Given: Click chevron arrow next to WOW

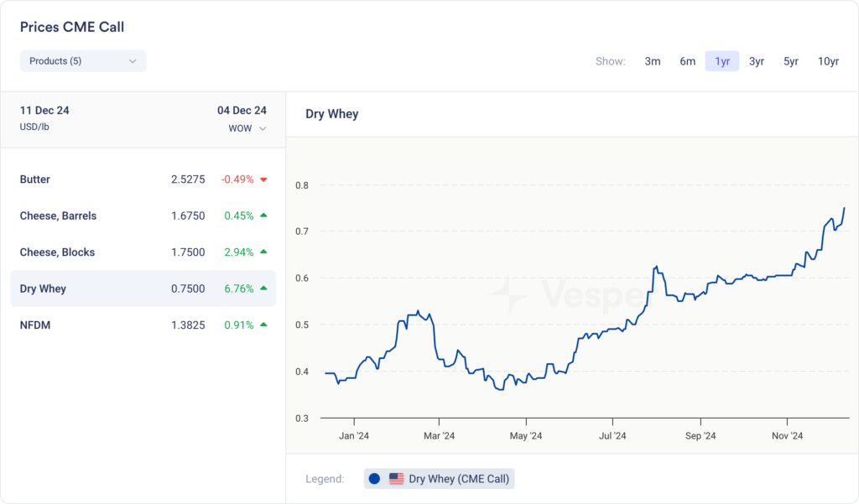Looking at the screenshot, I should 263,129.
